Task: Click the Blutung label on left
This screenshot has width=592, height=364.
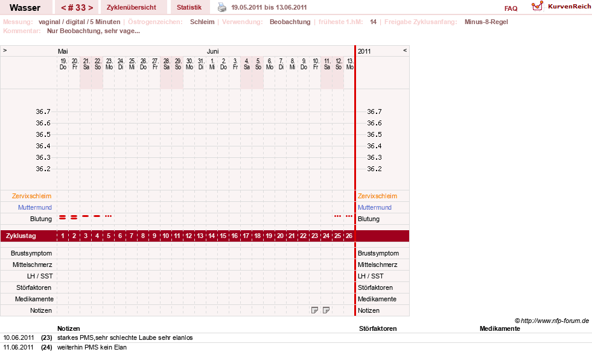Action: (x=41, y=219)
